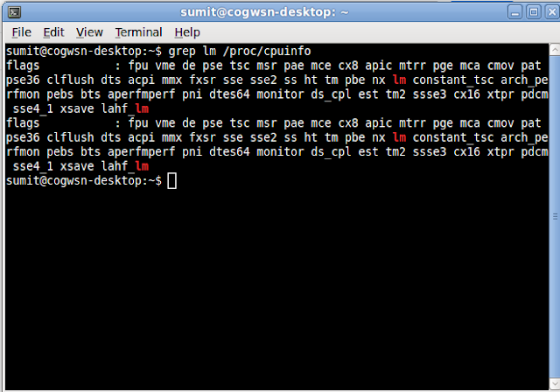Close the terminal window

(552, 12)
